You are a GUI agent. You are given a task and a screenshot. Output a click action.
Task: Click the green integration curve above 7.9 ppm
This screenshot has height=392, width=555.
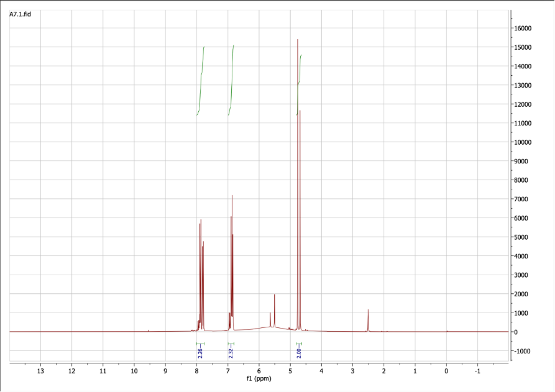point(200,81)
